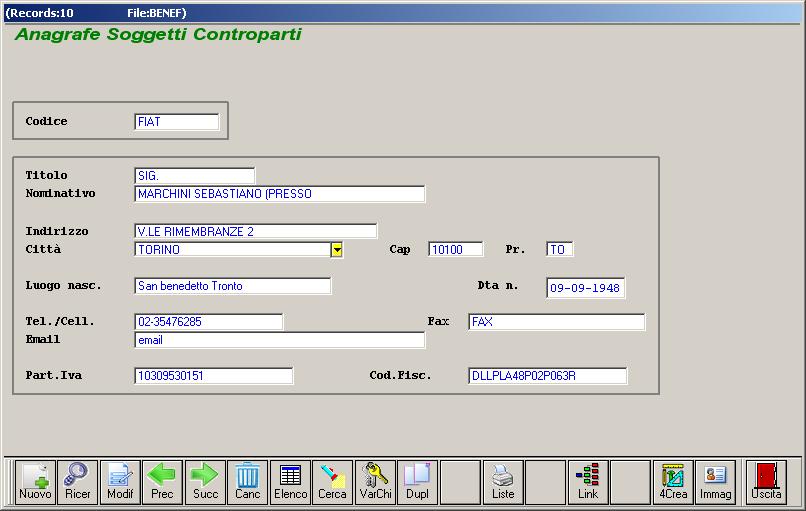Image resolution: width=806 pixels, height=511 pixels.
Task: Click the Codice field containing FIAT
Action: click(x=176, y=122)
